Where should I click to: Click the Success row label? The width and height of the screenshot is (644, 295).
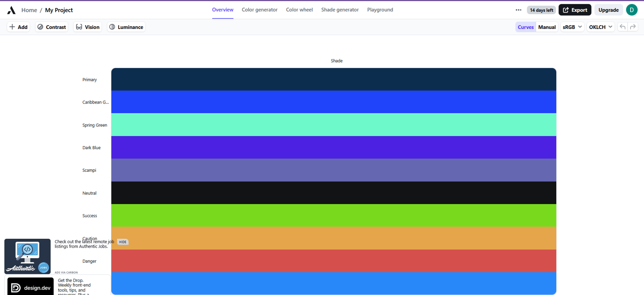90,216
